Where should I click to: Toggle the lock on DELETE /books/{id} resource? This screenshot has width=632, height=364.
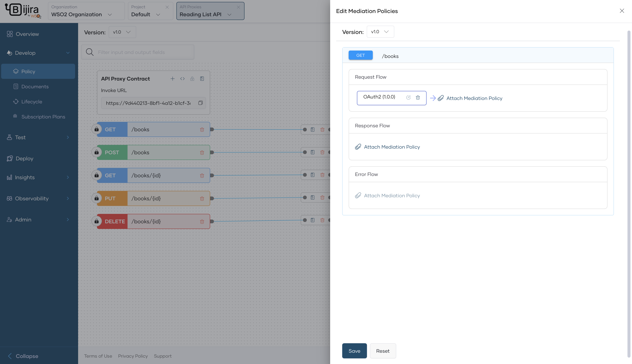97,221
